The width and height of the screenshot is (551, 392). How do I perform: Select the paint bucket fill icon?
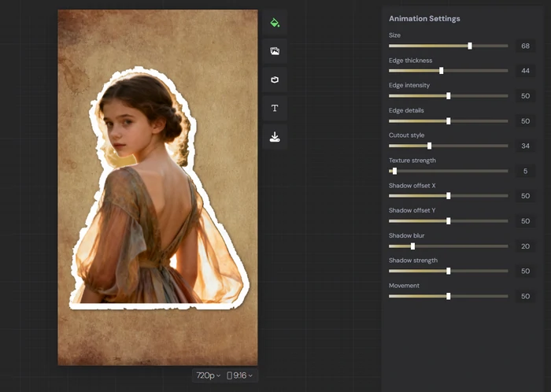pyautogui.click(x=275, y=23)
